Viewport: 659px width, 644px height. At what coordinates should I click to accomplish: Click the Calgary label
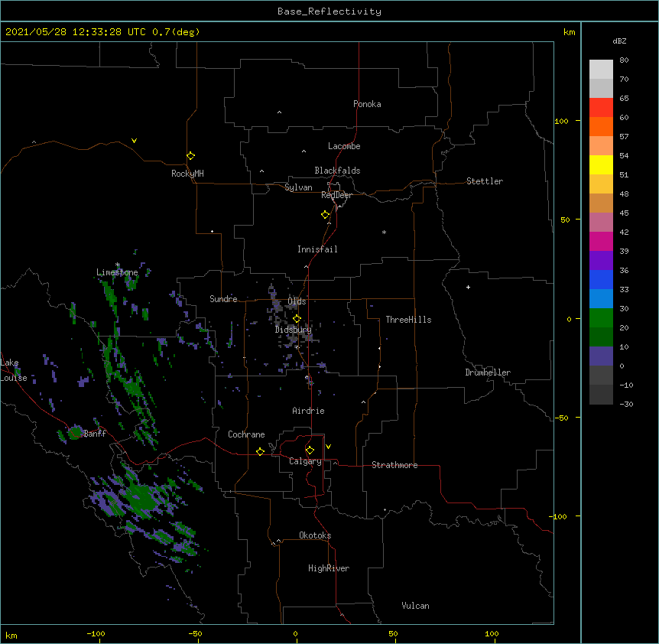pos(305,461)
